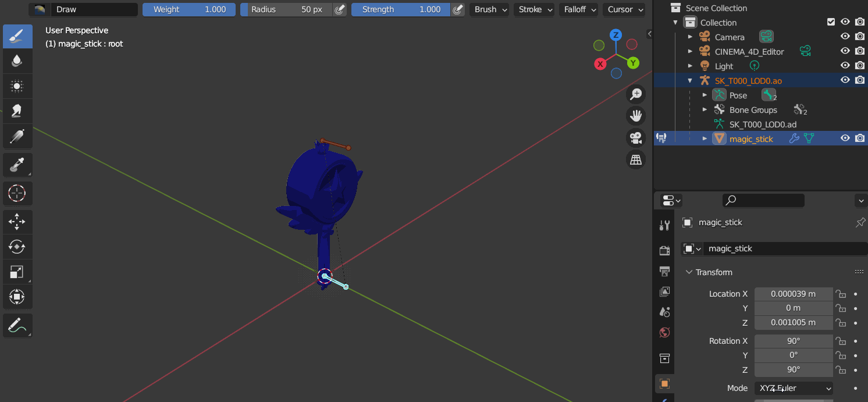868x402 pixels.
Task: Toggle camera view icon in viewport
Action: (636, 138)
